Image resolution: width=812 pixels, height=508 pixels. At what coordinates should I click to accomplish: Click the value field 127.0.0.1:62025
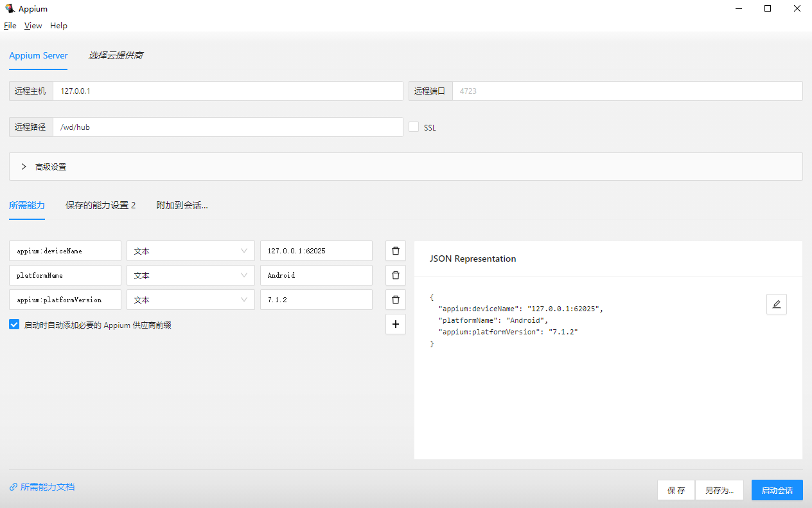(316, 251)
